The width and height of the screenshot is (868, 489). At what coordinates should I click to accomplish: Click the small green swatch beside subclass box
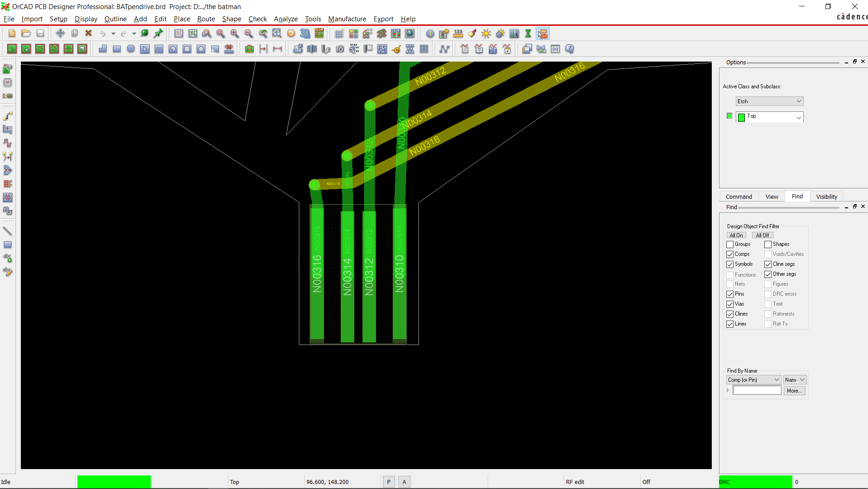tap(729, 116)
